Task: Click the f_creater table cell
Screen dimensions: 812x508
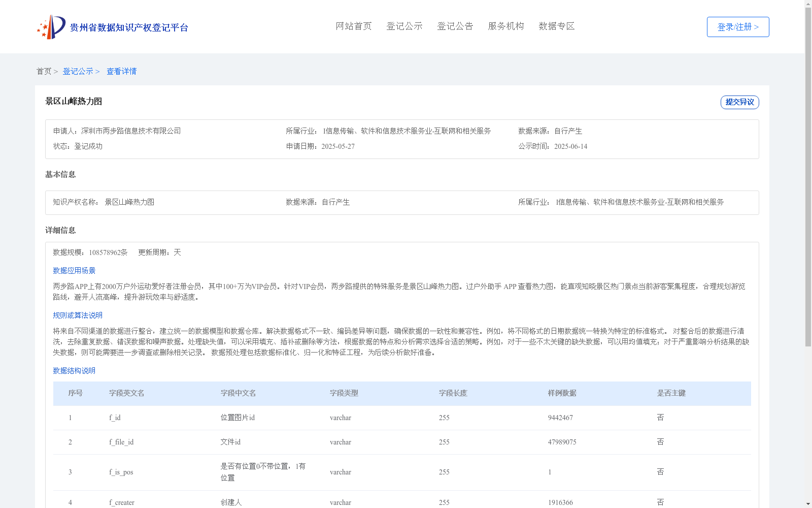Action: pos(122,502)
